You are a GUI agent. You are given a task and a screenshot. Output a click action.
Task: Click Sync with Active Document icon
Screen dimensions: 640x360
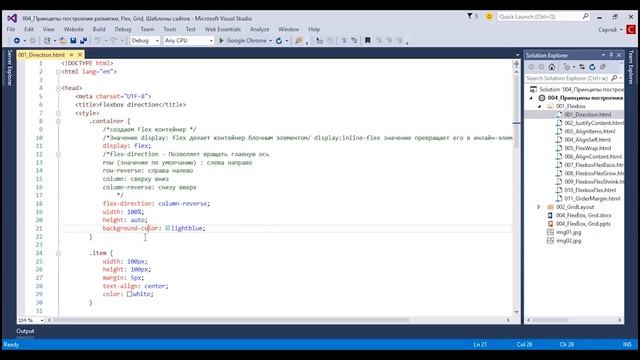click(x=582, y=67)
